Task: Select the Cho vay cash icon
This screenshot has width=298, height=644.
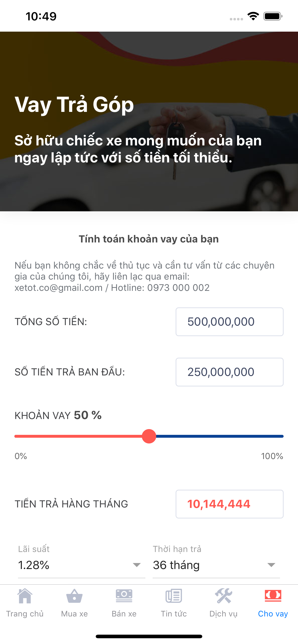Action: 273,596
